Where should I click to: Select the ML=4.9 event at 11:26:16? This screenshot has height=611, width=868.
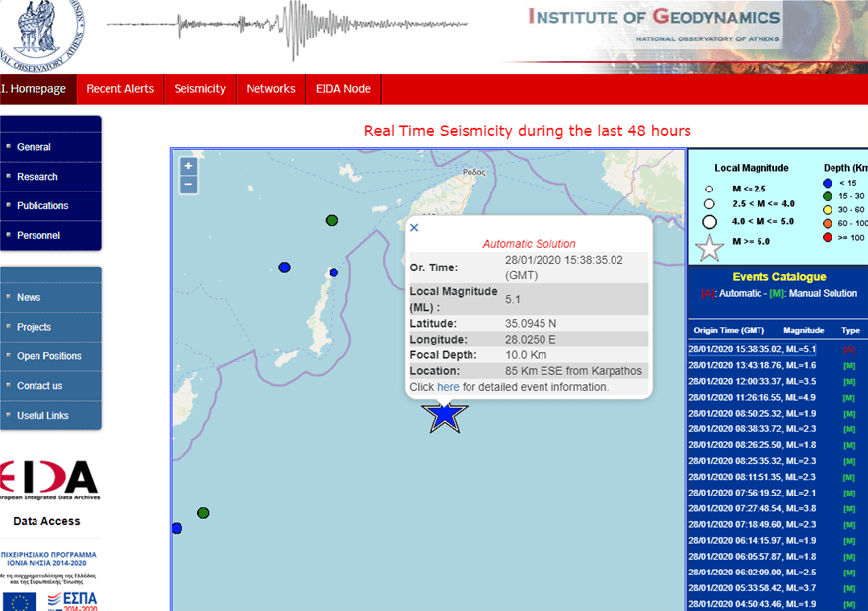(752, 397)
